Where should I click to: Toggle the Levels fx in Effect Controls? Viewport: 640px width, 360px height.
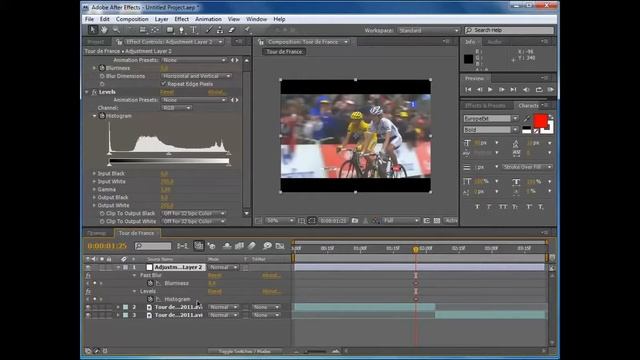click(94, 92)
